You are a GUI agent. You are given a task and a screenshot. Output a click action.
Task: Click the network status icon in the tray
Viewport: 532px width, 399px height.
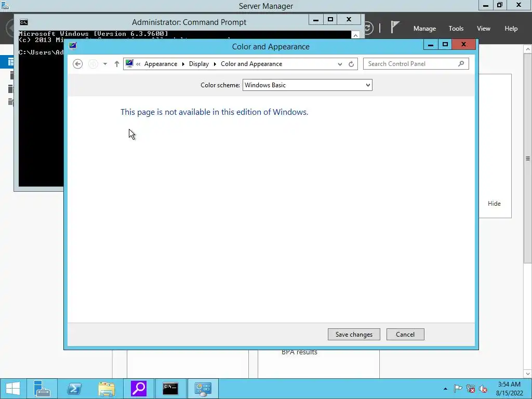[471, 389]
